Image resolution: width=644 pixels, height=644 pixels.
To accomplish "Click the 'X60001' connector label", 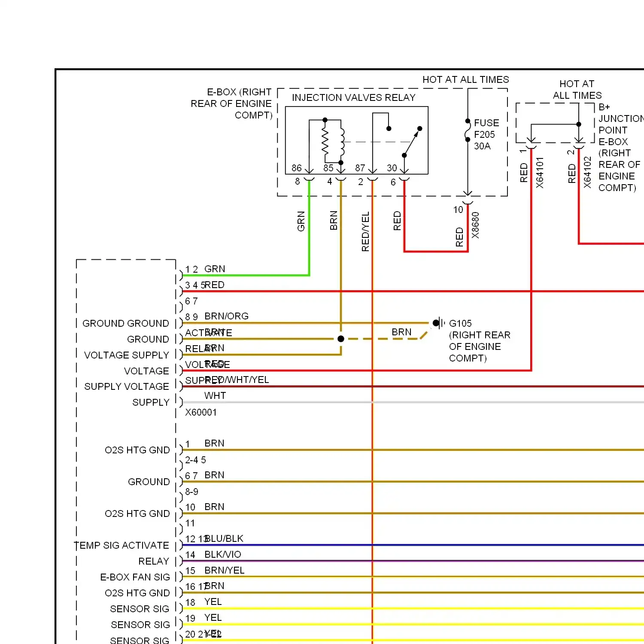I will point(201,412).
